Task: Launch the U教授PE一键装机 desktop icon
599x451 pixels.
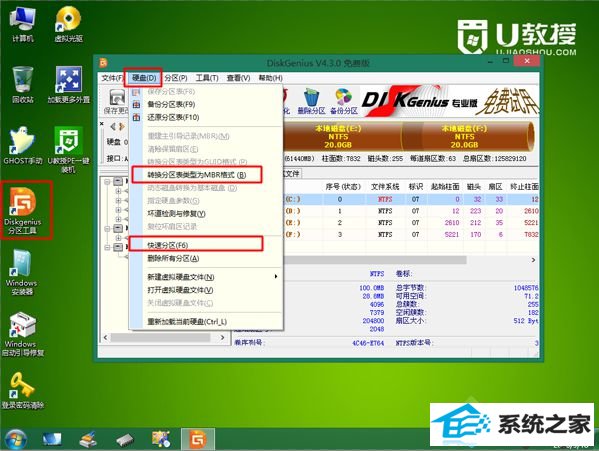Action: [x=68, y=150]
